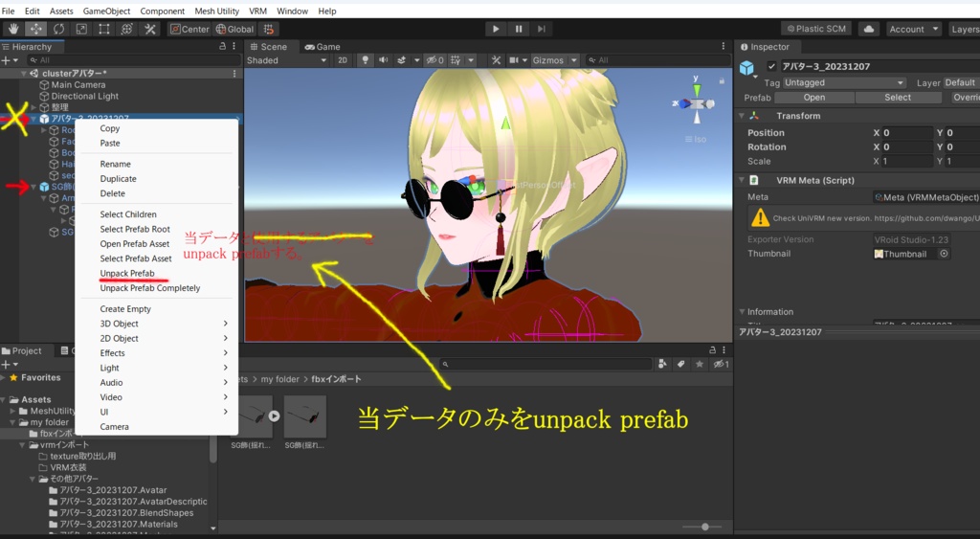Select the Hand tool in toolbar
The height and width of the screenshot is (539, 980).
[13, 29]
